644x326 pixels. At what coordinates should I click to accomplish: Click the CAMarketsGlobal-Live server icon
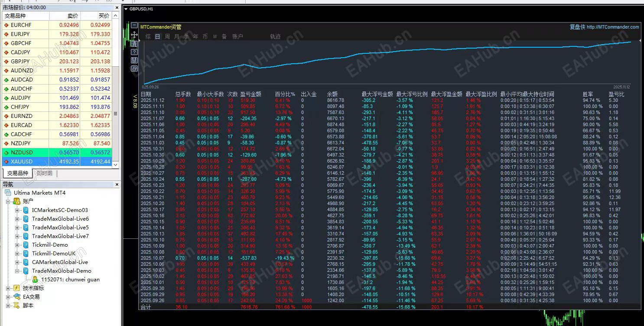[26, 262]
